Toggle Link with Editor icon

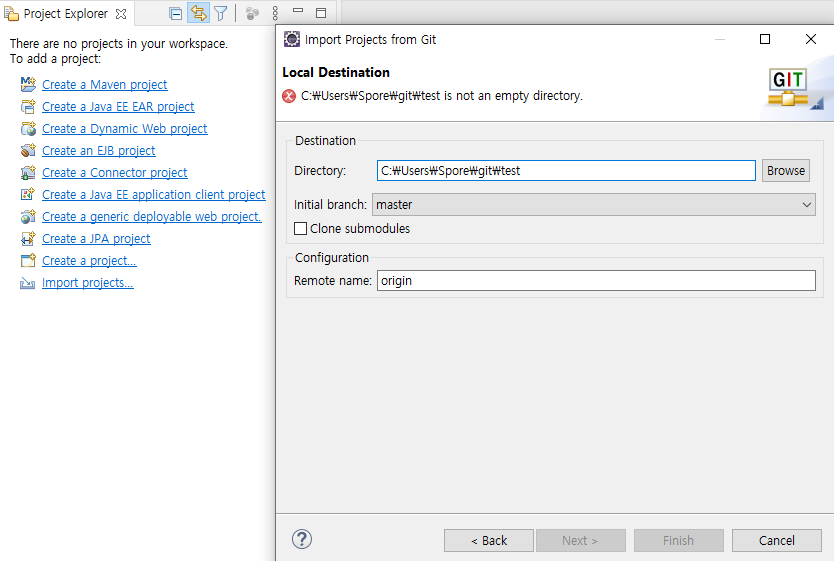click(x=198, y=13)
